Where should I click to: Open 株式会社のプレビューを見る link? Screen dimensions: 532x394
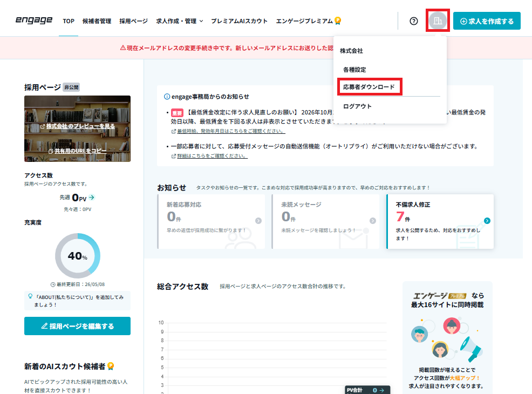[78, 126]
